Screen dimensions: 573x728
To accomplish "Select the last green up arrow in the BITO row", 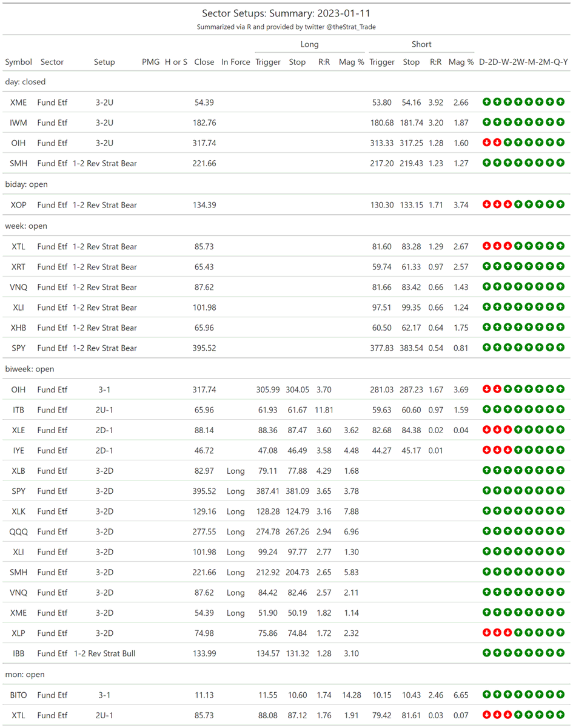I will [x=560, y=695].
